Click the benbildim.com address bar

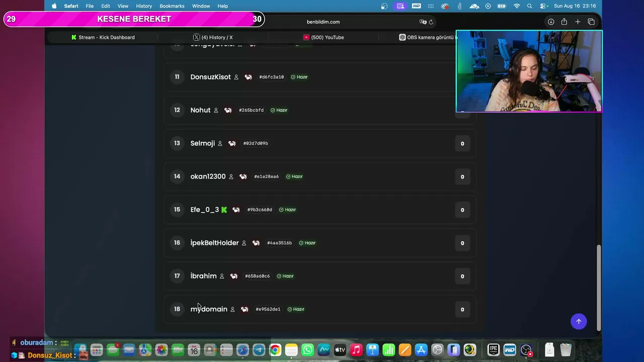(x=323, y=22)
